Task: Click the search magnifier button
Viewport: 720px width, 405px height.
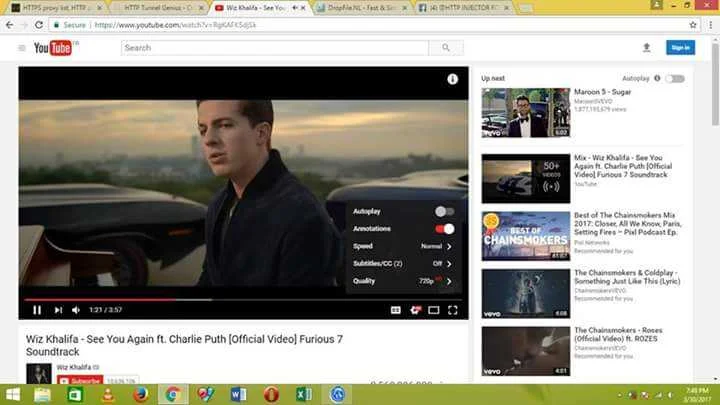Action: point(446,48)
